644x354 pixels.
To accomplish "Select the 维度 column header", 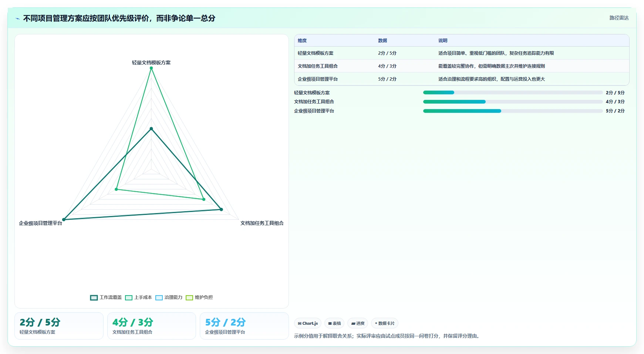I will point(302,41).
